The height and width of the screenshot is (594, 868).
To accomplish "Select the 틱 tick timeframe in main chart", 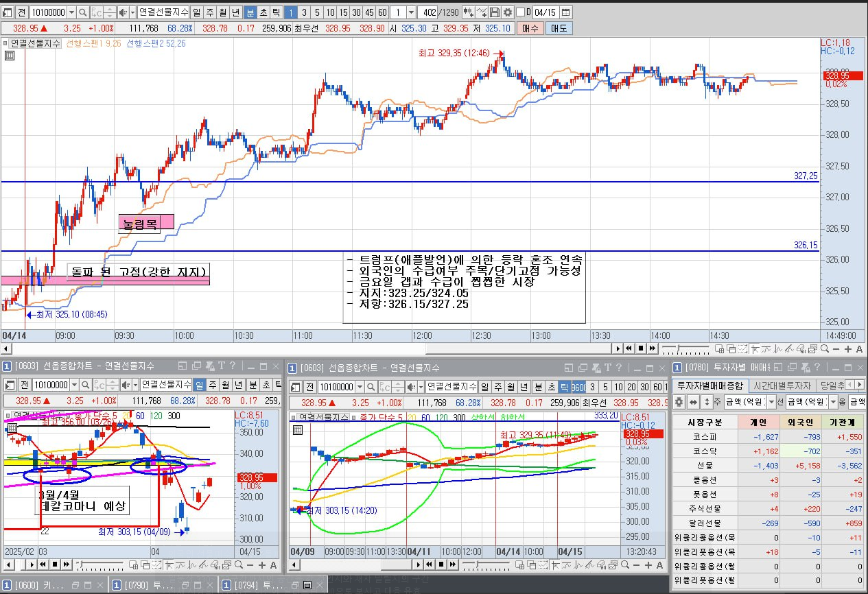I will [x=275, y=12].
